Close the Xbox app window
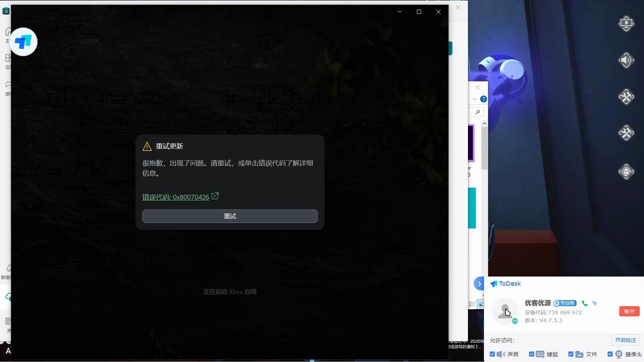 pos(439,12)
